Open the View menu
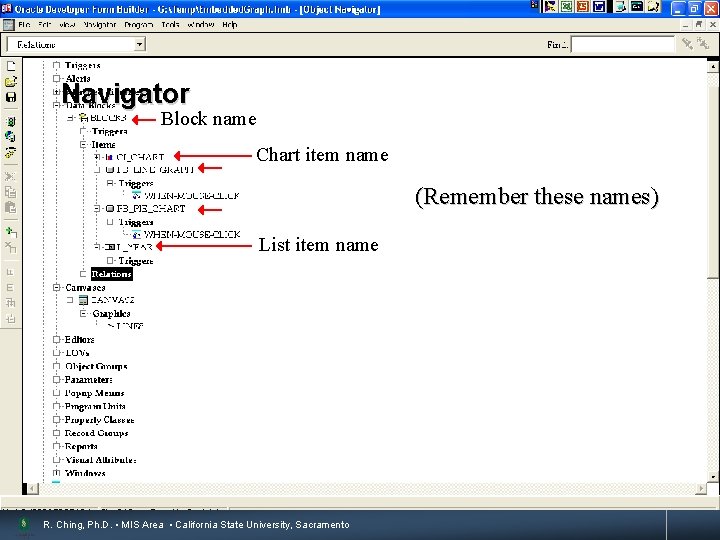Screen dimensions: 720x540 67,24
